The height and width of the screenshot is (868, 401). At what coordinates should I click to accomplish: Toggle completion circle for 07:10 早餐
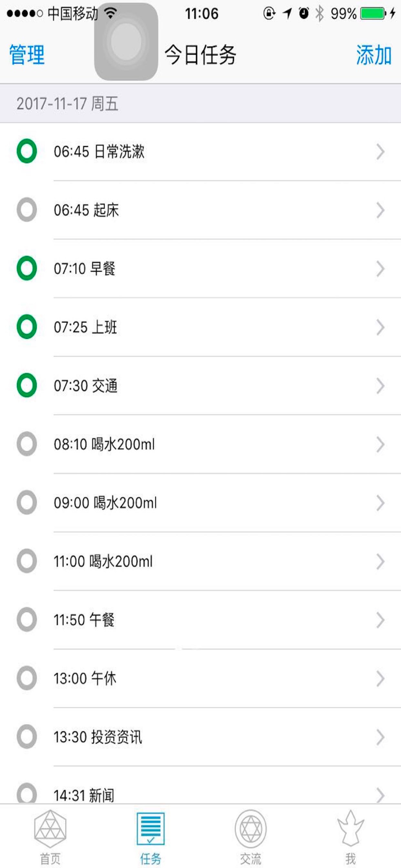pyautogui.click(x=27, y=268)
